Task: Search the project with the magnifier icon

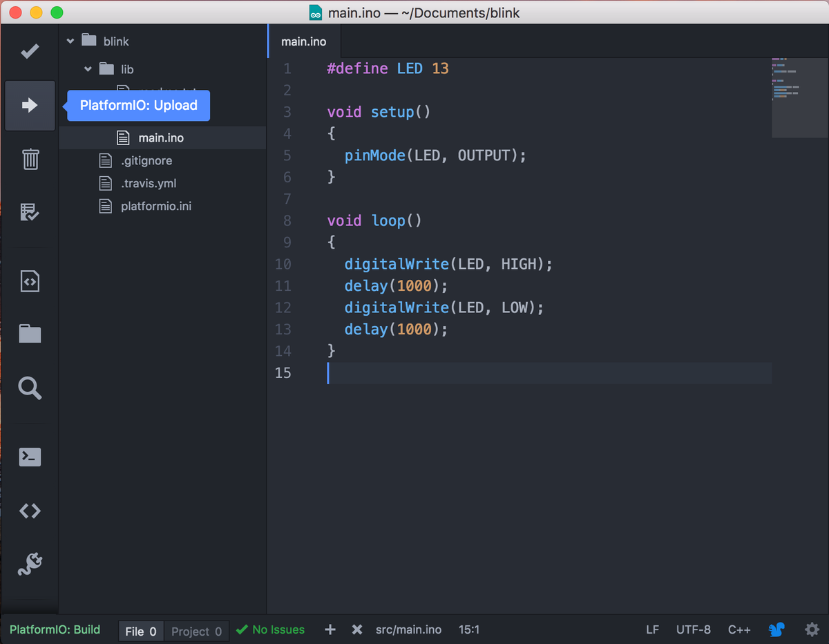Action: click(x=30, y=388)
